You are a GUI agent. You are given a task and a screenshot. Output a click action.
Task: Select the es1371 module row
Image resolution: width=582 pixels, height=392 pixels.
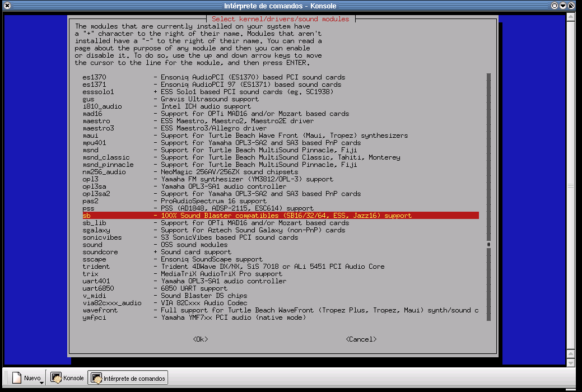tap(281, 85)
